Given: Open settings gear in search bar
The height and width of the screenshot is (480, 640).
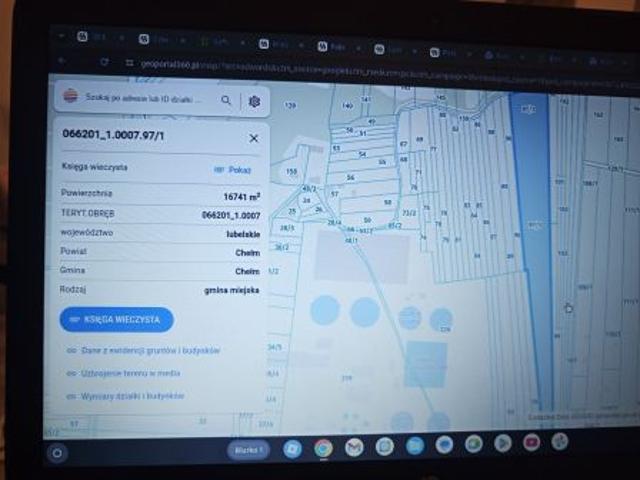Looking at the screenshot, I should point(254,101).
